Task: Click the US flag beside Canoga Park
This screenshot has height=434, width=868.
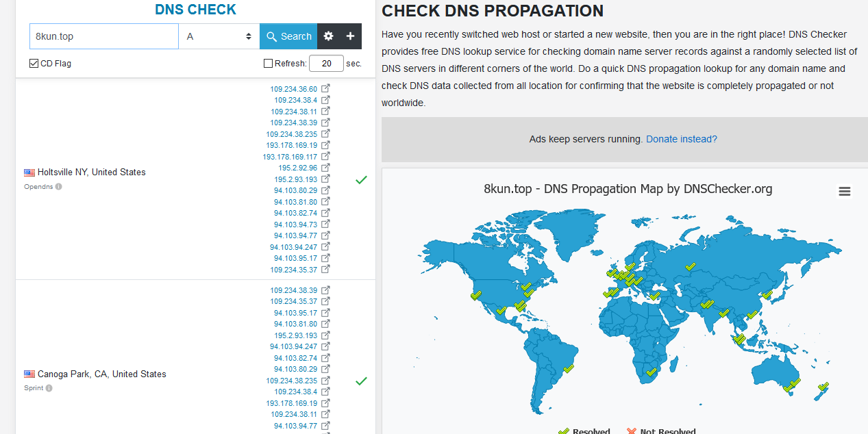Action: [29, 374]
